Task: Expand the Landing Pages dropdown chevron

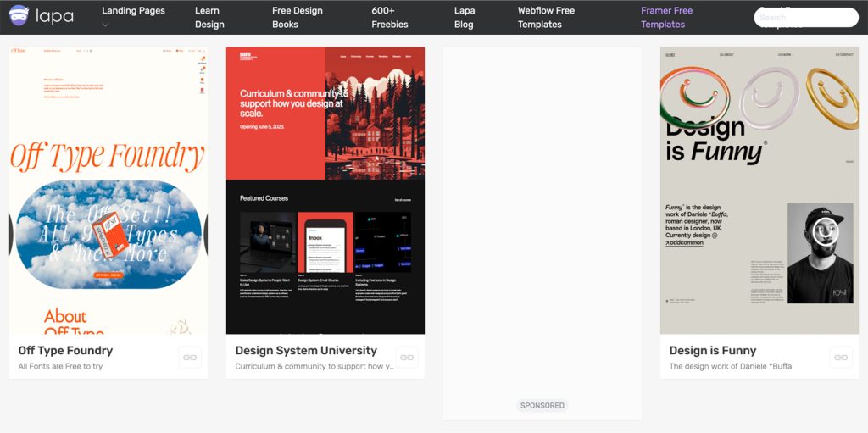Action: pos(106,25)
